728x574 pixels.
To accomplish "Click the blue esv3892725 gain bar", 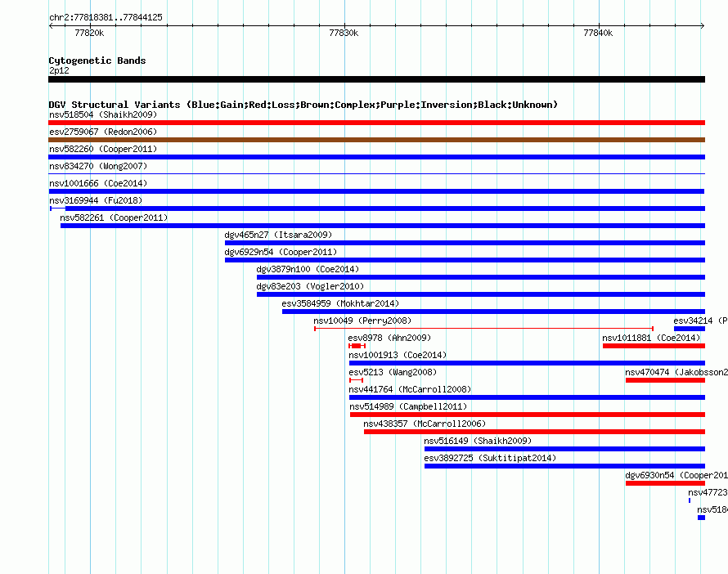I will point(564,466).
